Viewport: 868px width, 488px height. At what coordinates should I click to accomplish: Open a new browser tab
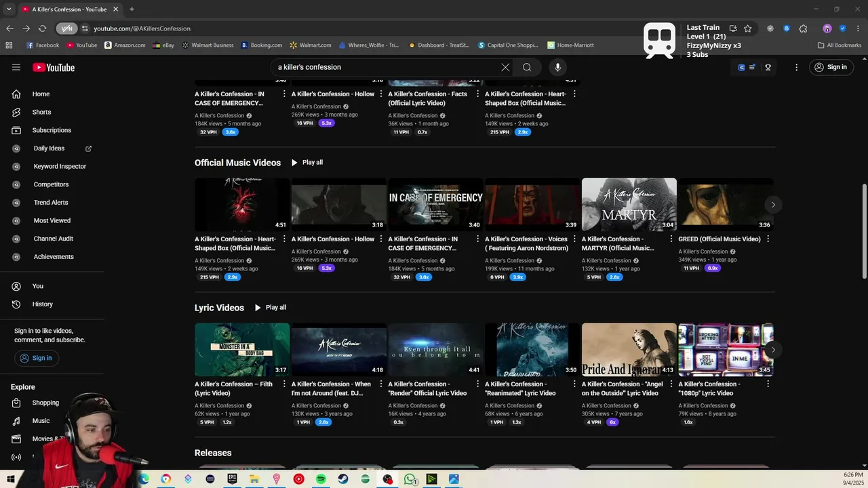point(132,9)
